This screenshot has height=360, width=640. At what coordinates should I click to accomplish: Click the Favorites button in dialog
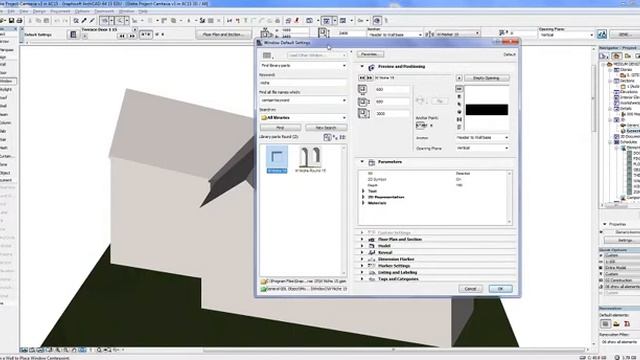point(370,54)
